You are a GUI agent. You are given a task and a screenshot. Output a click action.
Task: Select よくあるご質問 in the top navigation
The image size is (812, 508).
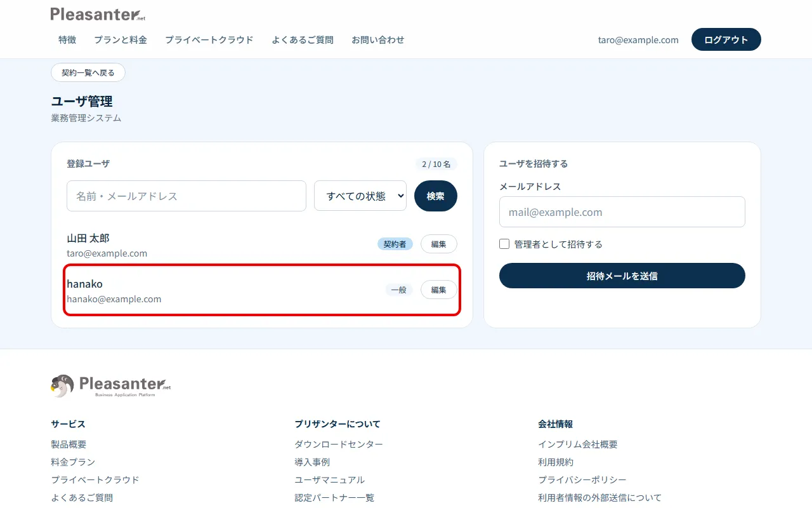point(303,39)
